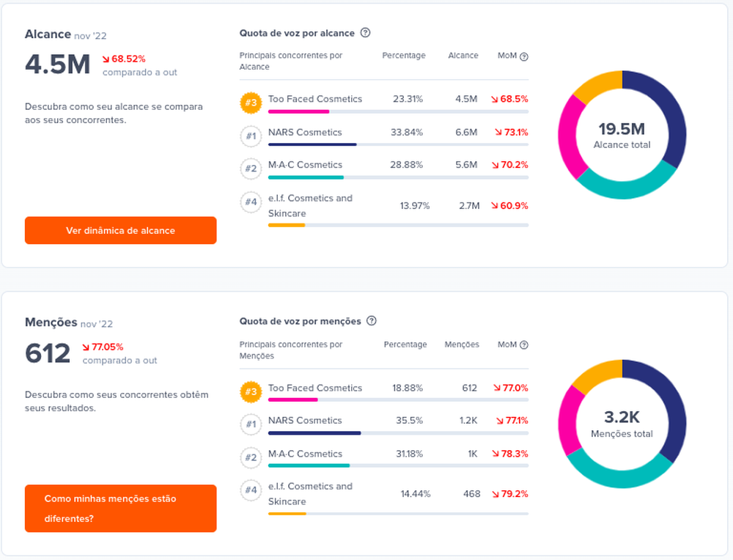Click the 612 Menções headline figure
The width and height of the screenshot is (733, 560).
pos(48,353)
